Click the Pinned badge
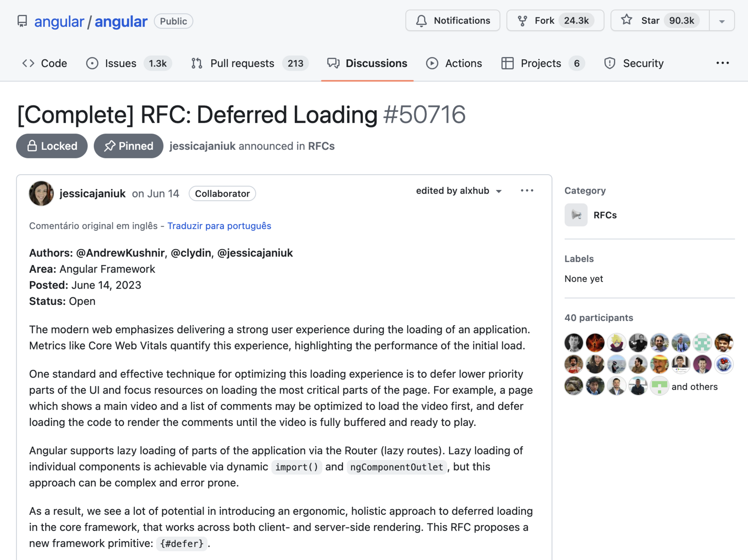 click(x=129, y=146)
